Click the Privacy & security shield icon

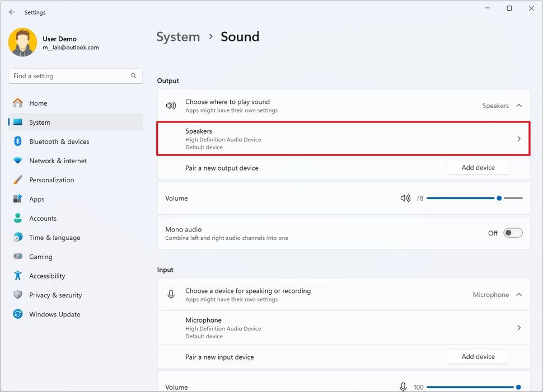pyautogui.click(x=17, y=295)
